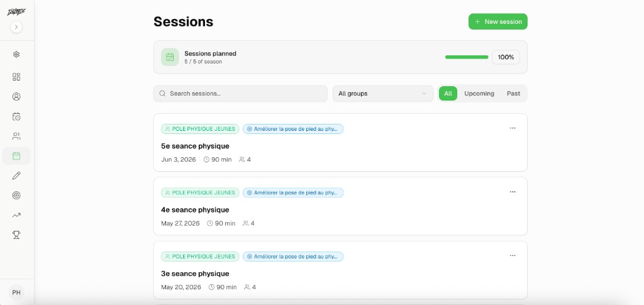Open the PH user avatar

point(16,292)
